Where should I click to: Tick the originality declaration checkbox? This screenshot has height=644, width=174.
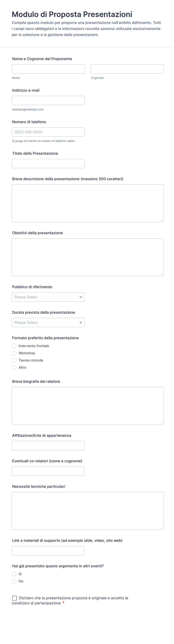pyautogui.click(x=15, y=598)
